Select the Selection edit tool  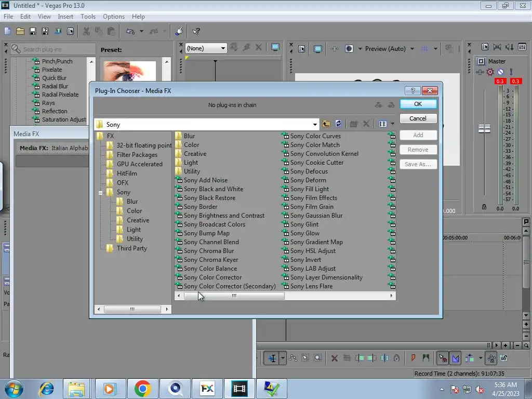pyautogui.click(x=305, y=358)
